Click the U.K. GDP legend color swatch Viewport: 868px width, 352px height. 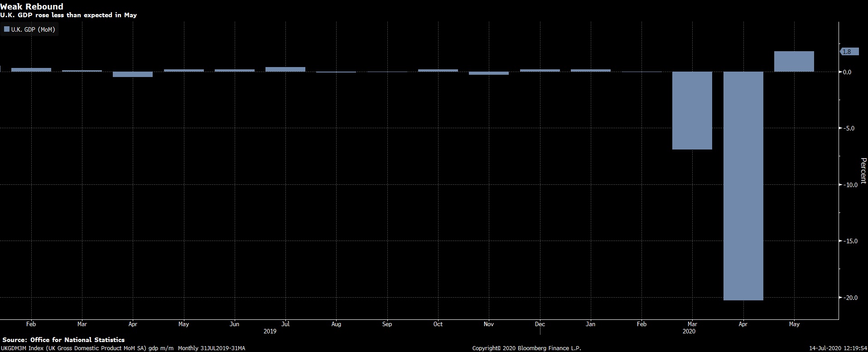click(x=7, y=29)
